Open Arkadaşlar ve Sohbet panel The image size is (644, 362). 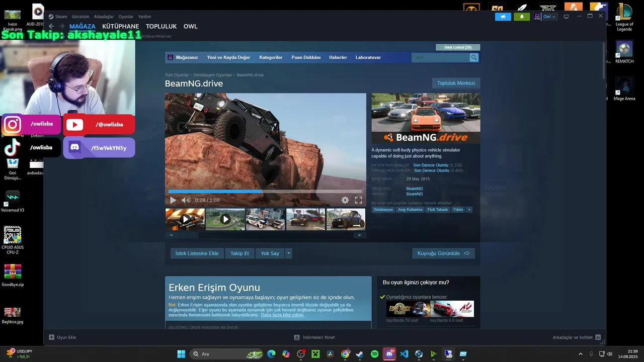coord(577,337)
